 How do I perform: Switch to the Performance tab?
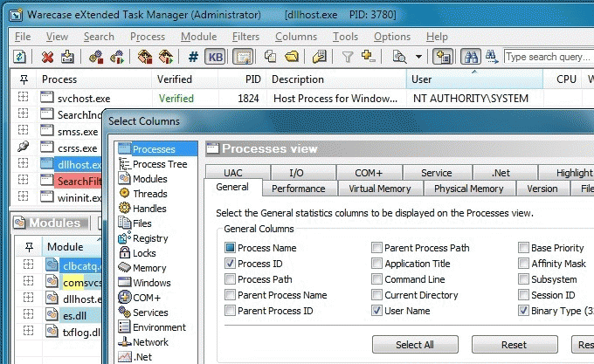[x=299, y=189]
